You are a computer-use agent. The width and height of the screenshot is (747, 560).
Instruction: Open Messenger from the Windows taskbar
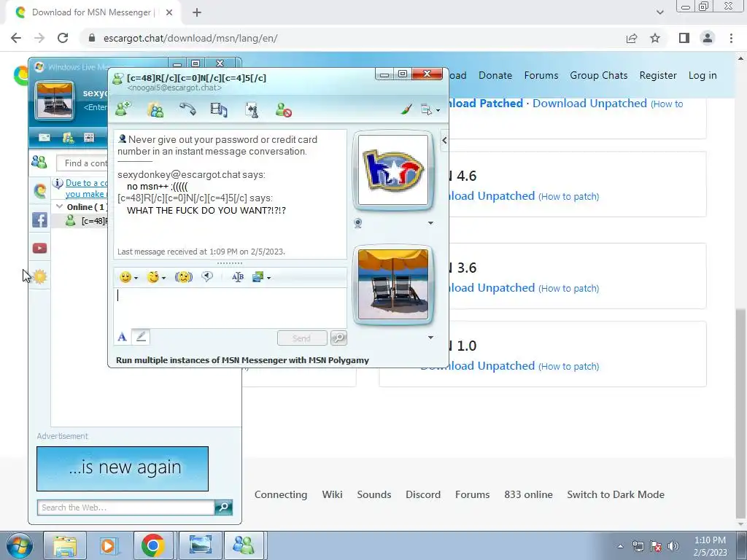tap(244, 545)
